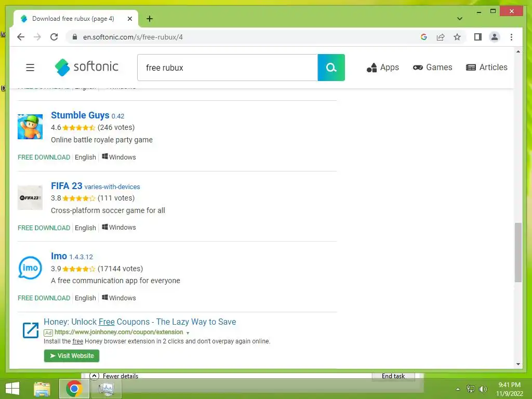Click 'Cross-platform soccer game for all' text

click(108, 210)
